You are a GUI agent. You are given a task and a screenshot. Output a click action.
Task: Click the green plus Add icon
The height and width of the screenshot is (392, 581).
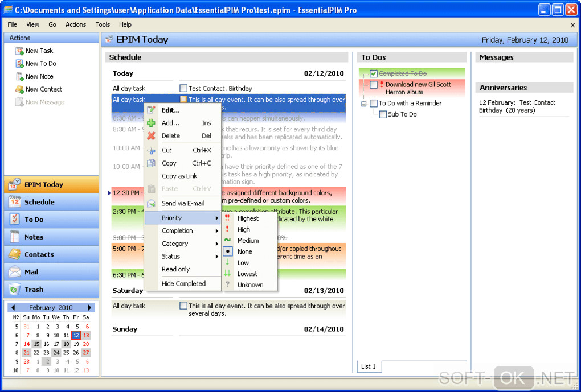(x=151, y=123)
